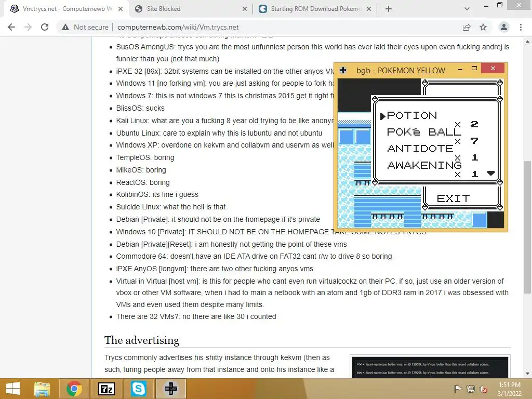
Task: Click page scrollbar up arrow
Action: (x=528, y=42)
